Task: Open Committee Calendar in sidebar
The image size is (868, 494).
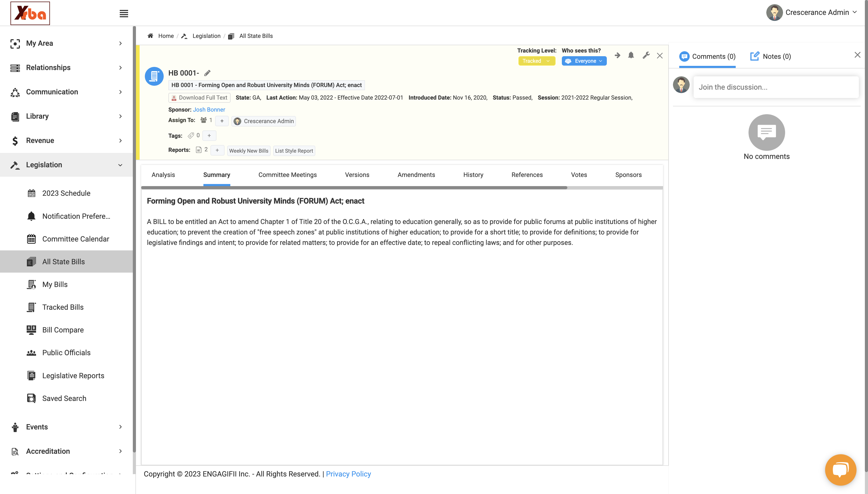Action: tap(66, 239)
